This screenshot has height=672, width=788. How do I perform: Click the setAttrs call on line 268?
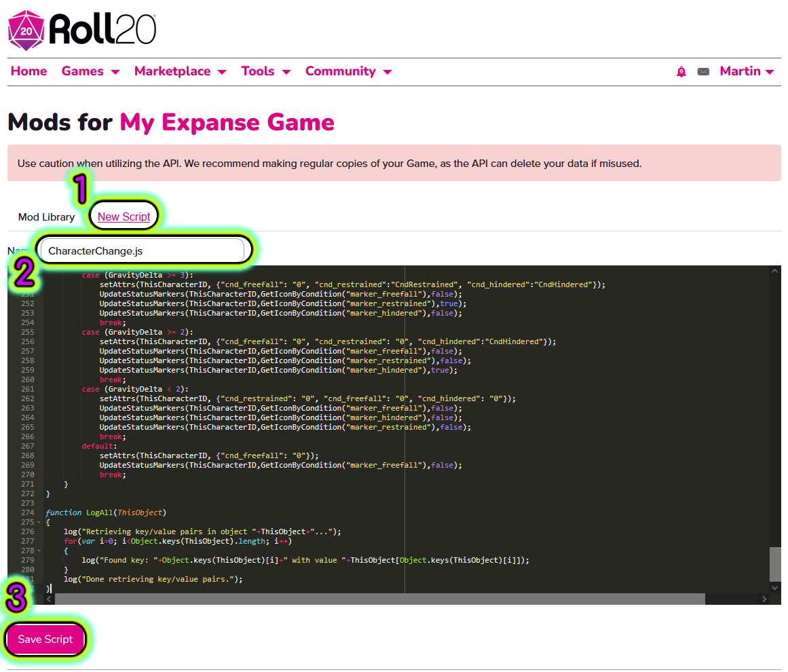click(209, 456)
